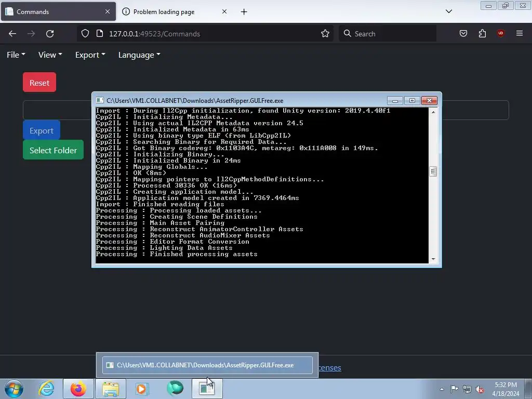
Task: Click the red Reset button
Action: (x=39, y=83)
